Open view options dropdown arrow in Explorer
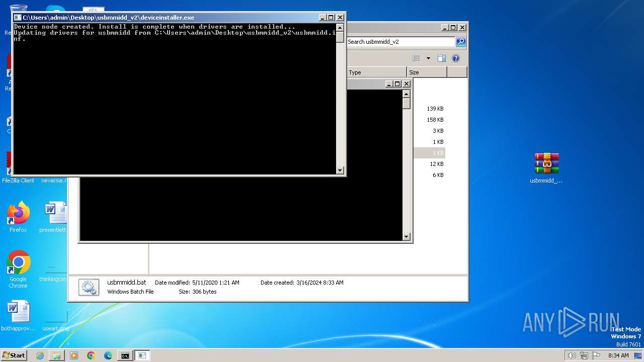The image size is (644, 362). coord(428,58)
